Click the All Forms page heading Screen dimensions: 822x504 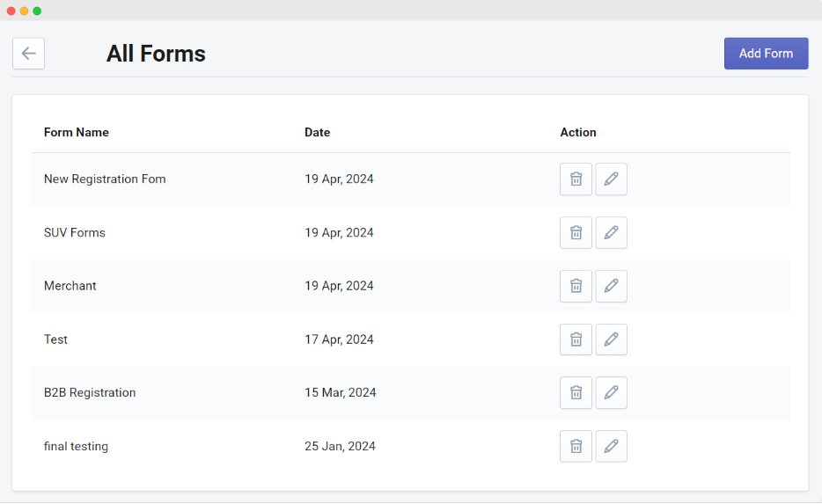(x=156, y=54)
